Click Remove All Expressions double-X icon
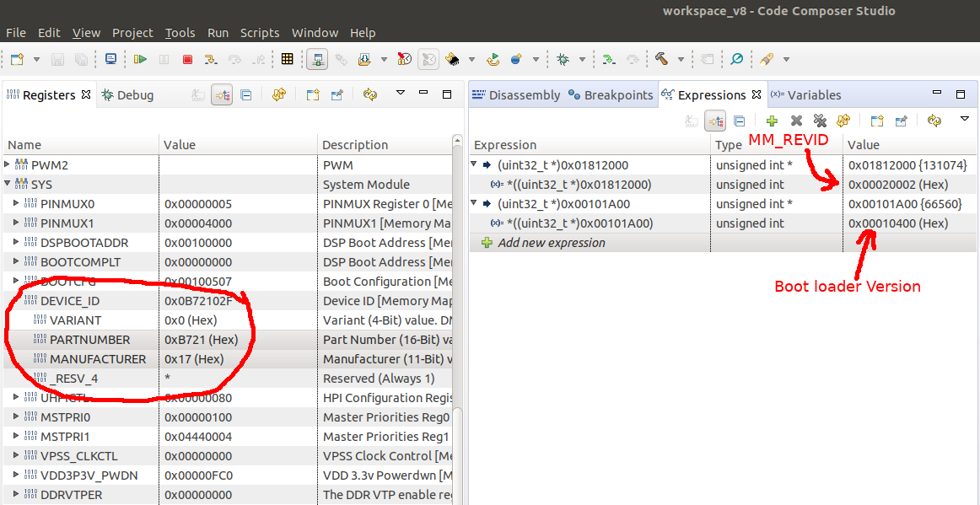 pyautogui.click(x=820, y=121)
